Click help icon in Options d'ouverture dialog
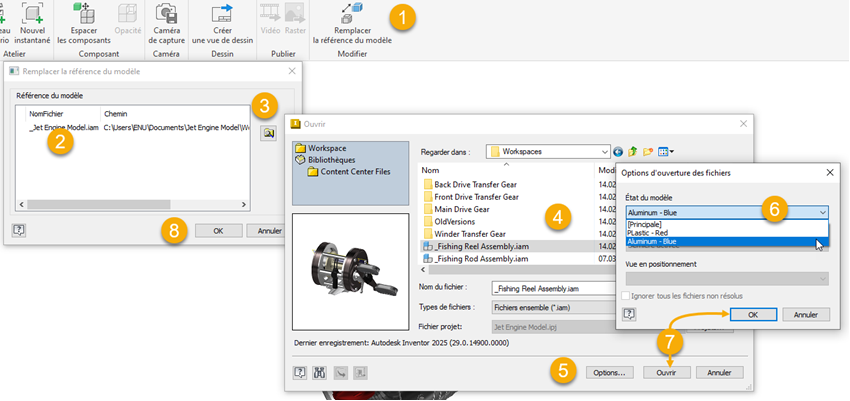Viewport: 850px width, 401px height. [x=629, y=314]
